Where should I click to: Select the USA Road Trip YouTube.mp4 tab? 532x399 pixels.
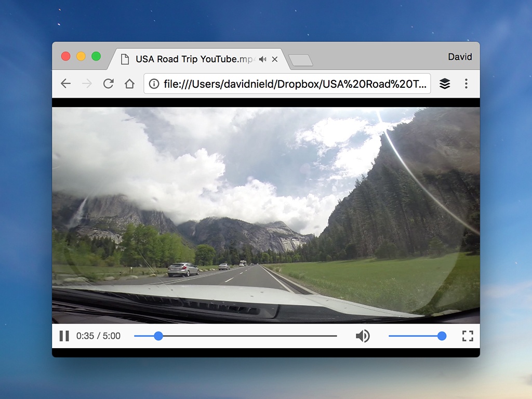pos(192,59)
